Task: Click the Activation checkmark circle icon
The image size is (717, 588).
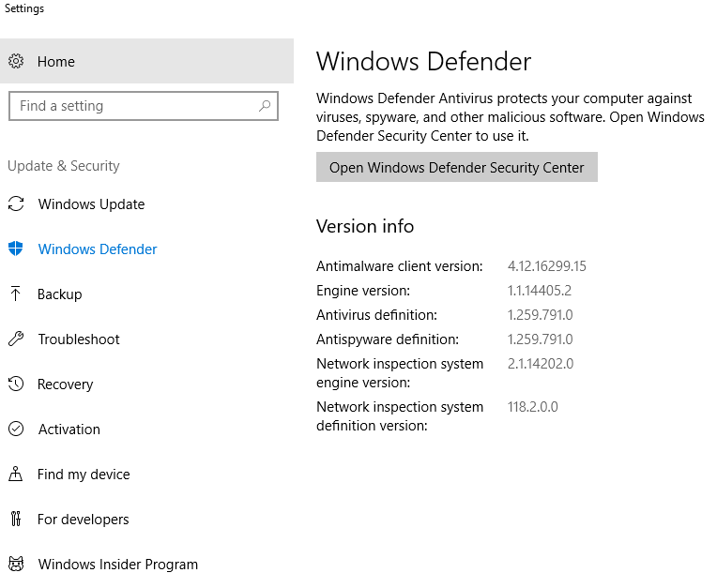Action: pos(16,429)
